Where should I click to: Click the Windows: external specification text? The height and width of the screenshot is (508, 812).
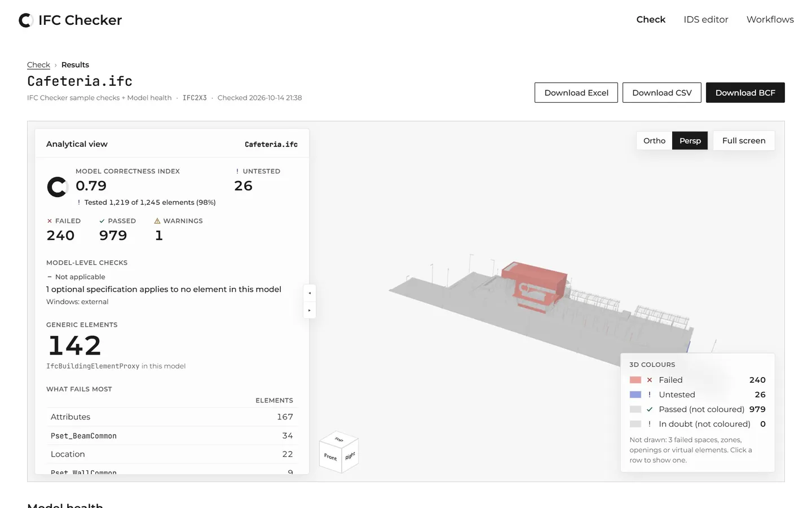point(77,301)
